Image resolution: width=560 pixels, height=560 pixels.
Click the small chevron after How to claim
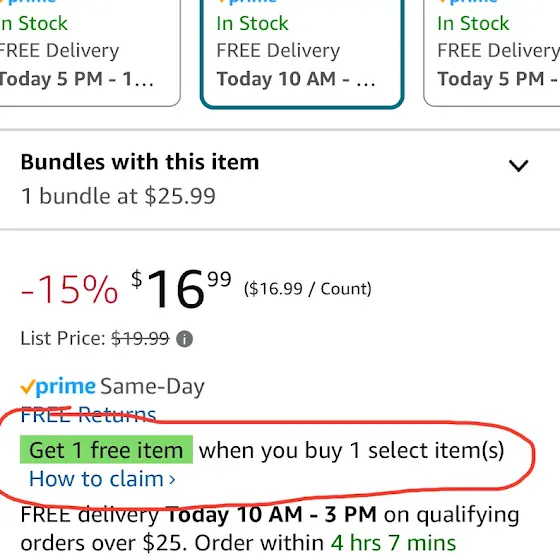coord(172,479)
